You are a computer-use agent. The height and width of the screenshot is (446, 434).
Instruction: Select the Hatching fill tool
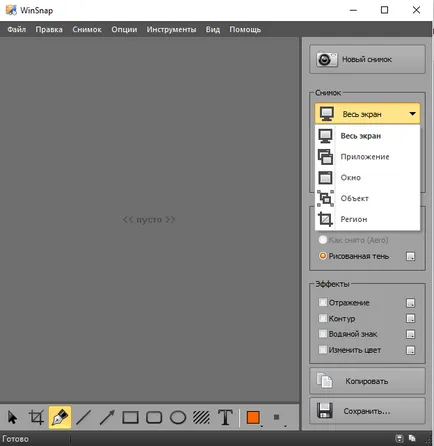202,417
